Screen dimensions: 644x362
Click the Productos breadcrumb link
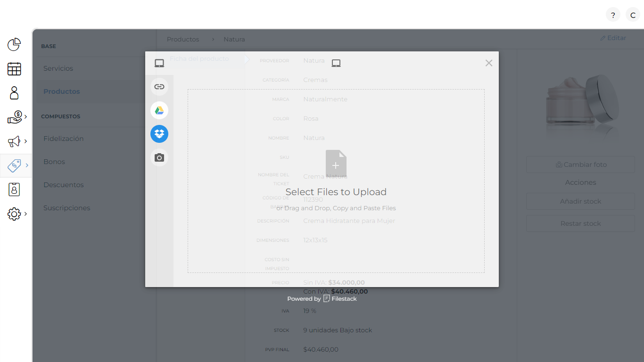pos(183,39)
